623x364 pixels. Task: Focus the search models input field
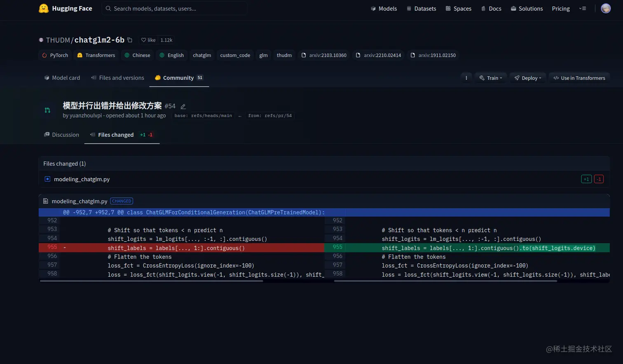click(174, 8)
